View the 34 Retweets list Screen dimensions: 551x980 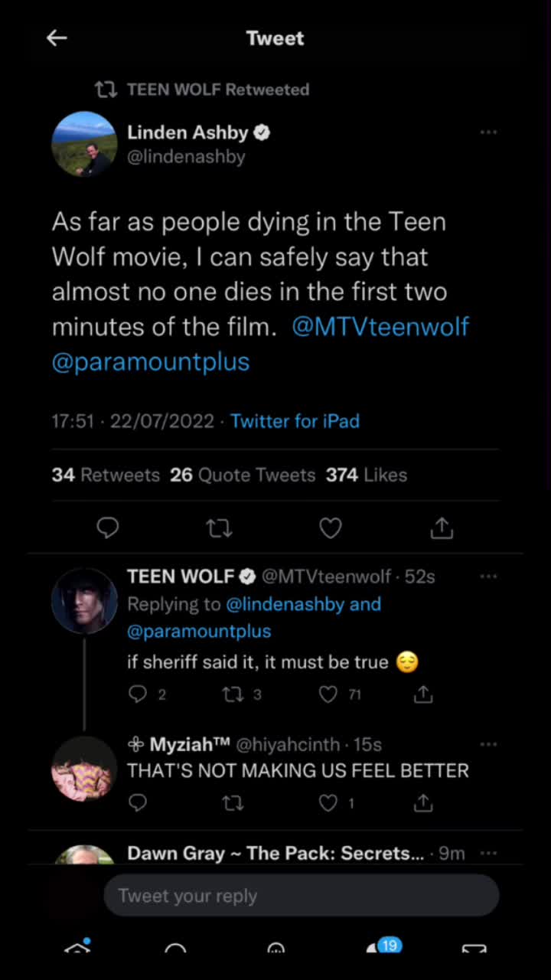(x=106, y=475)
